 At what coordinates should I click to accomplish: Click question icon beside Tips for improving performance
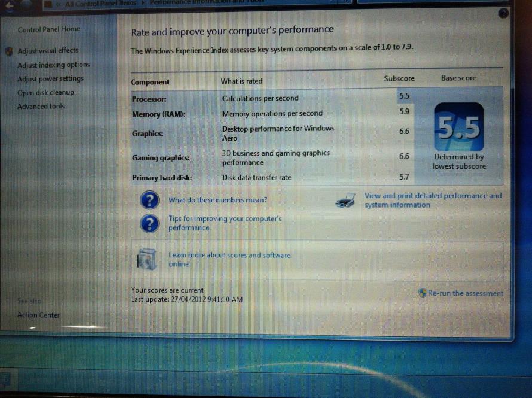coord(149,223)
